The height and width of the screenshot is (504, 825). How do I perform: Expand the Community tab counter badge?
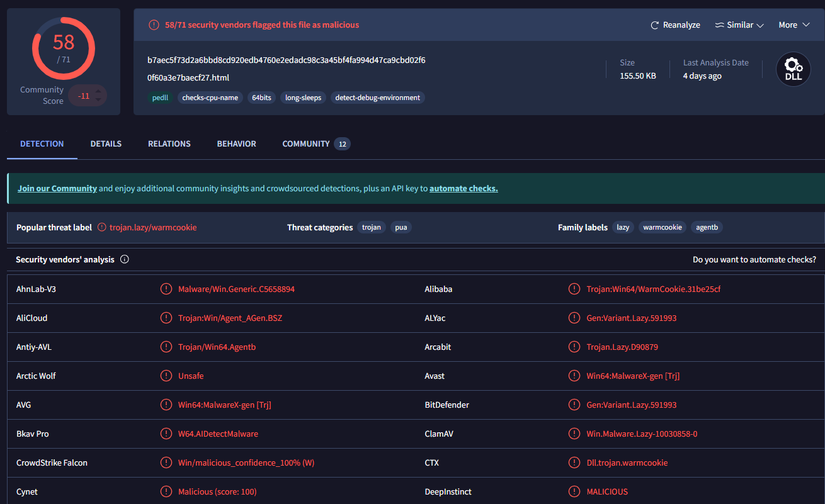(342, 143)
